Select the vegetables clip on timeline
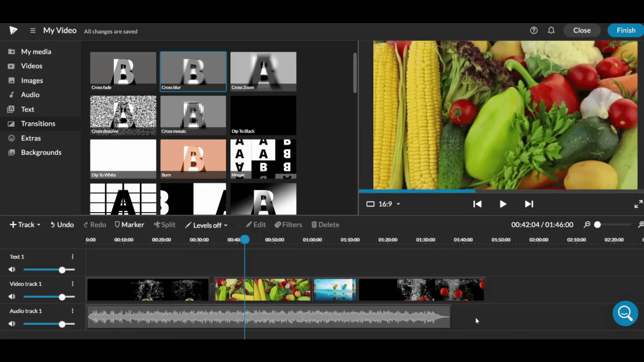 click(263, 290)
